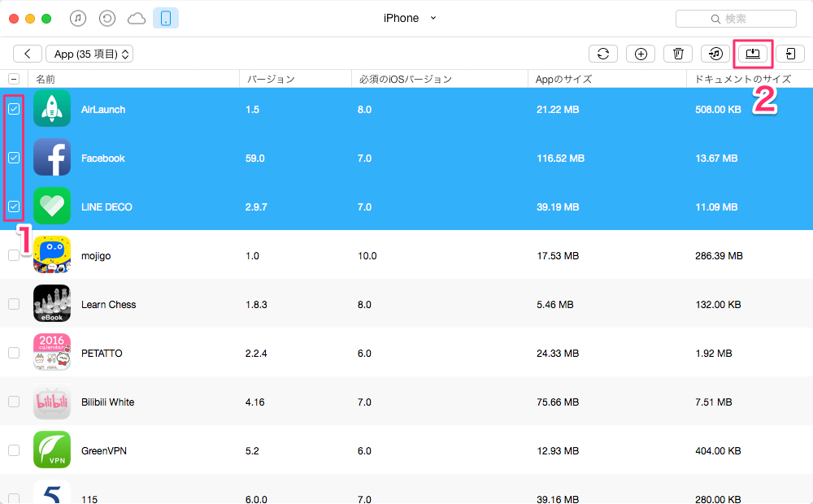This screenshot has height=504, width=813.
Task: Click the Bilibili White app icon
Action: [52, 401]
